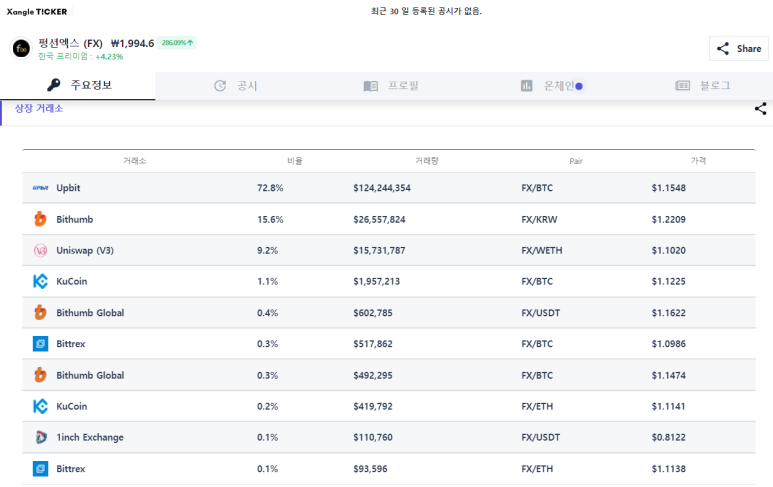Click the 1inch Exchange logo
773x487 pixels.
tap(40, 437)
